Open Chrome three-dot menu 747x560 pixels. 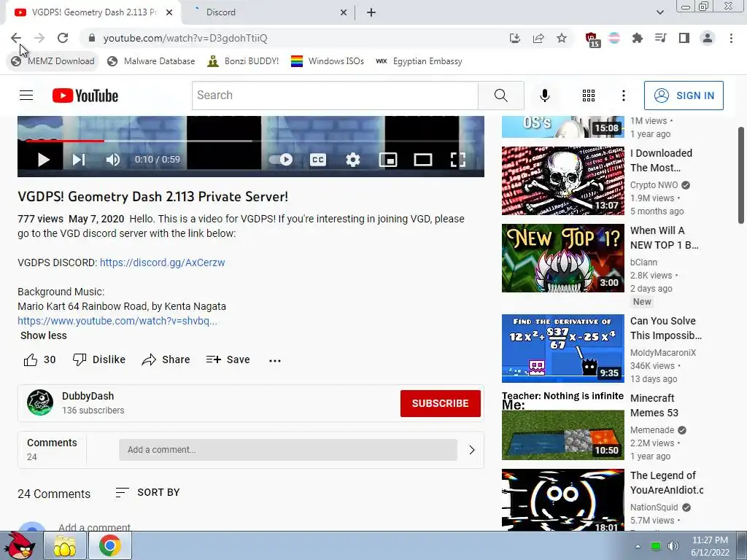pos(731,38)
